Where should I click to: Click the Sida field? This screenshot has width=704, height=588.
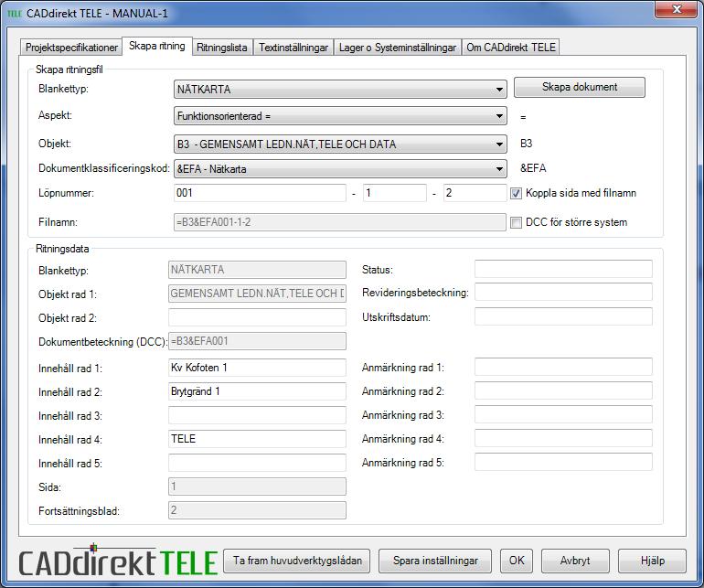point(257,486)
